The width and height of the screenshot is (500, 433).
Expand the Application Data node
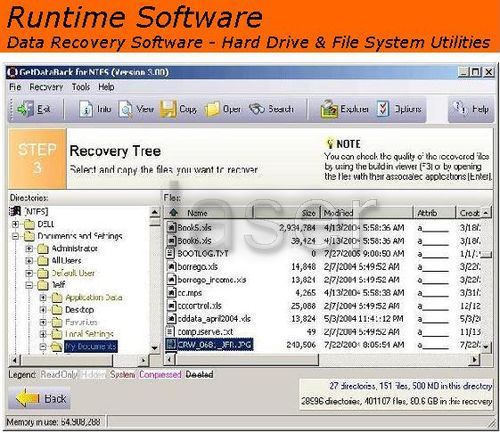point(43,297)
